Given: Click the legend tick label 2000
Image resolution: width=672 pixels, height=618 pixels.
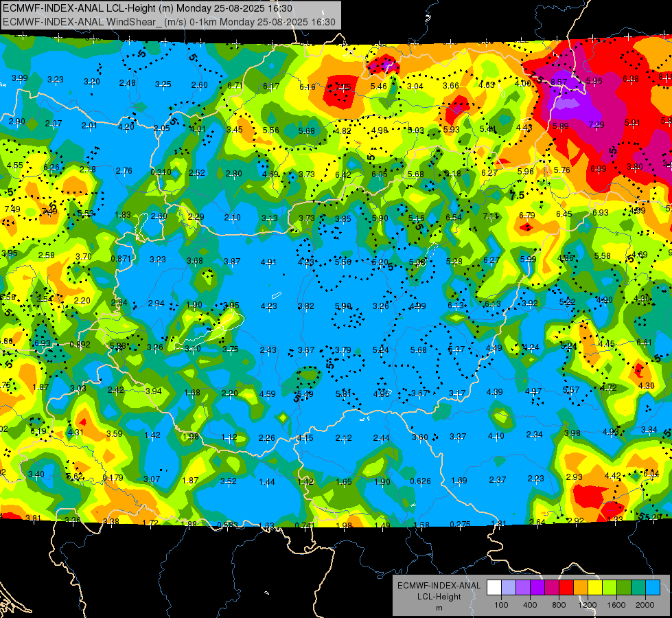Looking at the screenshot, I should (645, 605).
